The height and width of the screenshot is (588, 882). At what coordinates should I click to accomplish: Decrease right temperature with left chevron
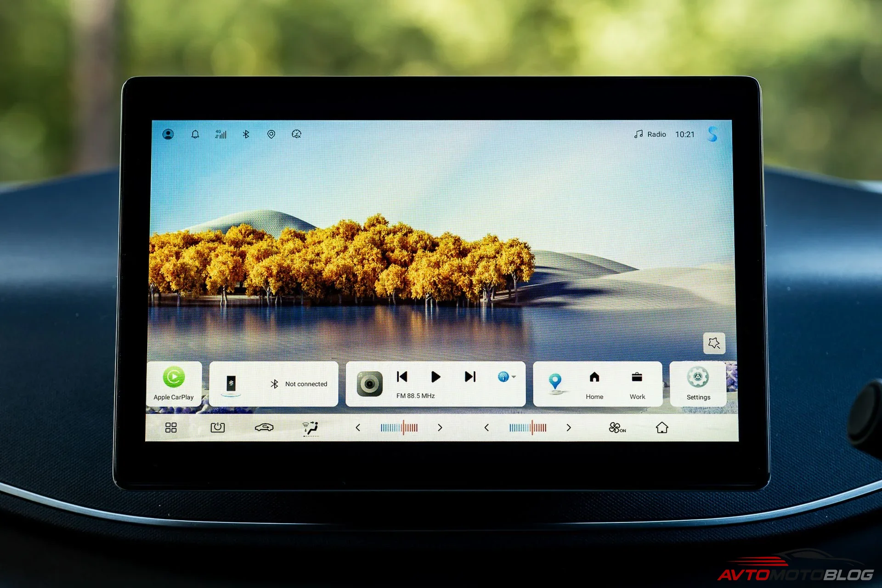pyautogui.click(x=486, y=428)
